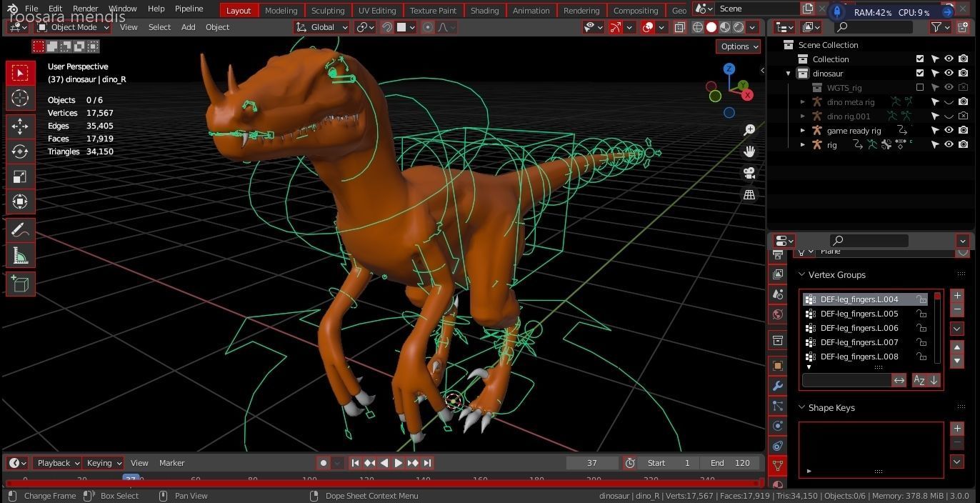The height and width of the screenshot is (503, 980).
Task: Select the Annotate tool
Action: coord(20,230)
